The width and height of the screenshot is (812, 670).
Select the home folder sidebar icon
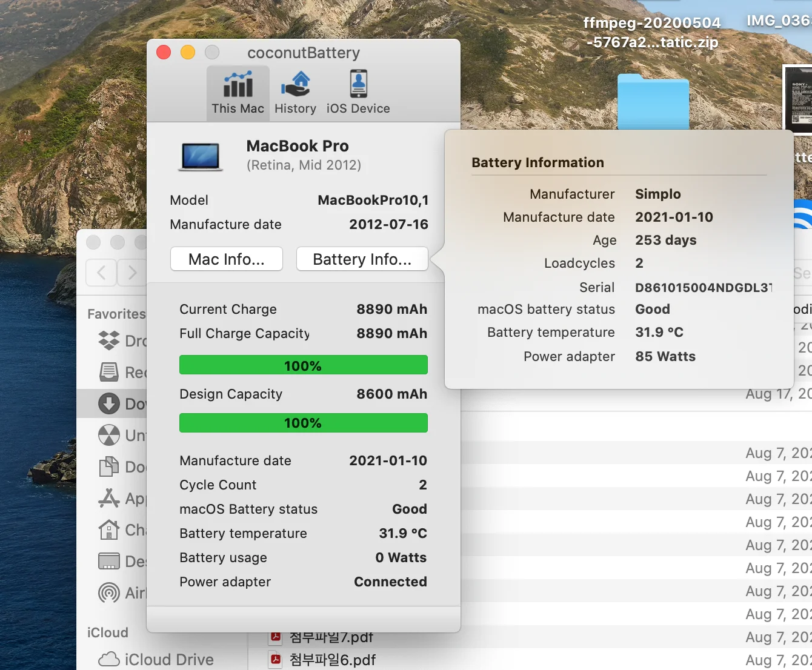(109, 529)
